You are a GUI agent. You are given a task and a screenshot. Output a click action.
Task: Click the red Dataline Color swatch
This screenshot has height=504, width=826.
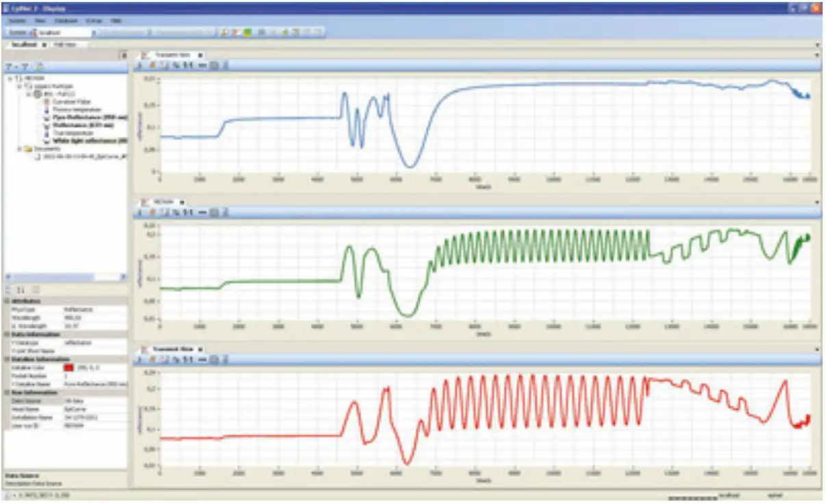click(68, 368)
